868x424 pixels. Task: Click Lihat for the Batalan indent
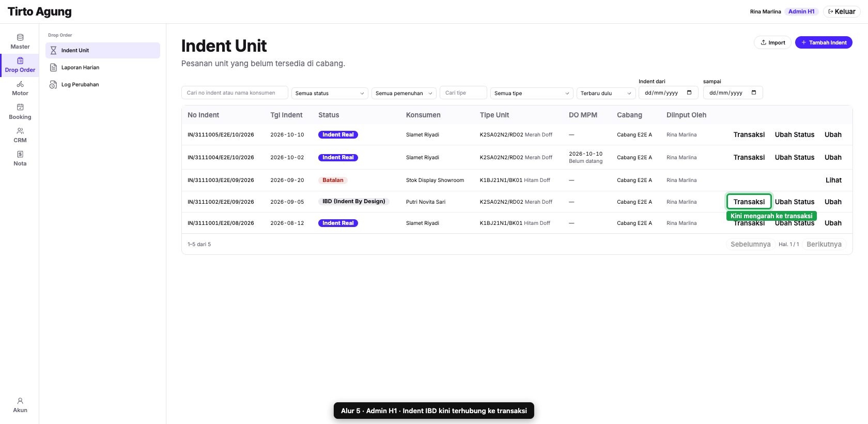click(833, 180)
